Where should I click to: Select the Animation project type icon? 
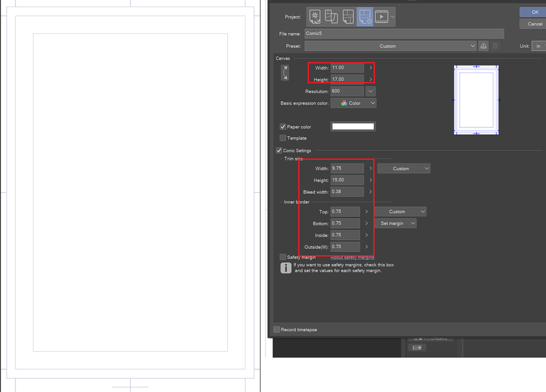tap(382, 16)
